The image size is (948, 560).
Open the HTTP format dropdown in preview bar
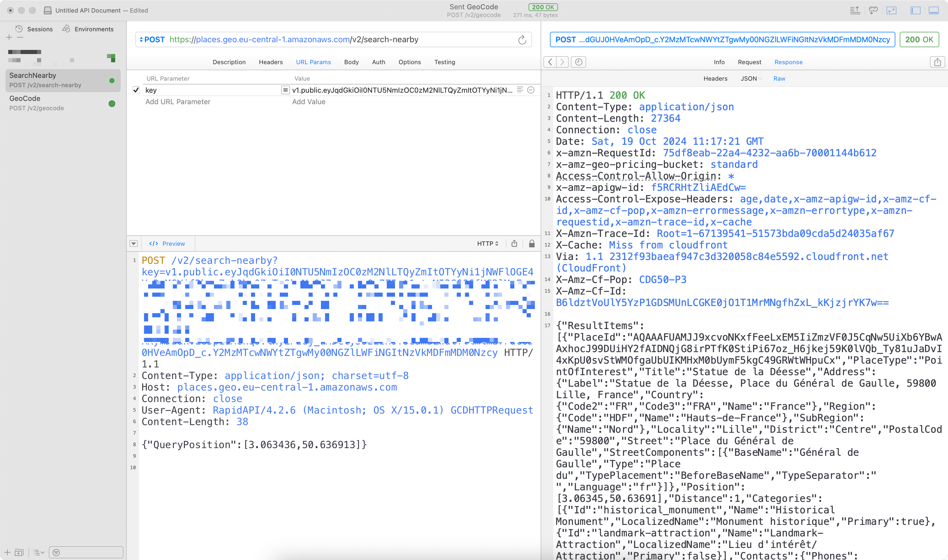click(488, 244)
